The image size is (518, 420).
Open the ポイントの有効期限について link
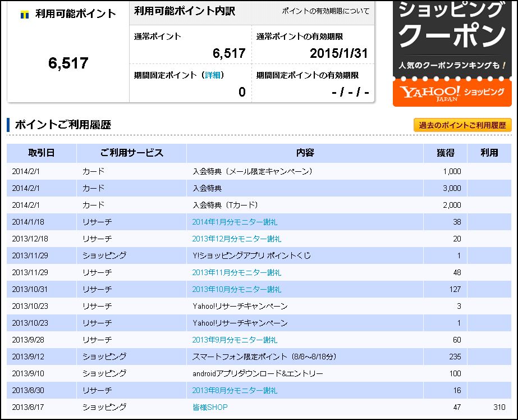pyautogui.click(x=326, y=11)
